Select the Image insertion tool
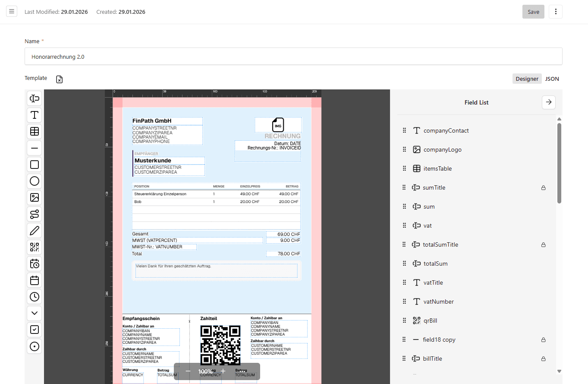The image size is (588, 384). pyautogui.click(x=34, y=197)
